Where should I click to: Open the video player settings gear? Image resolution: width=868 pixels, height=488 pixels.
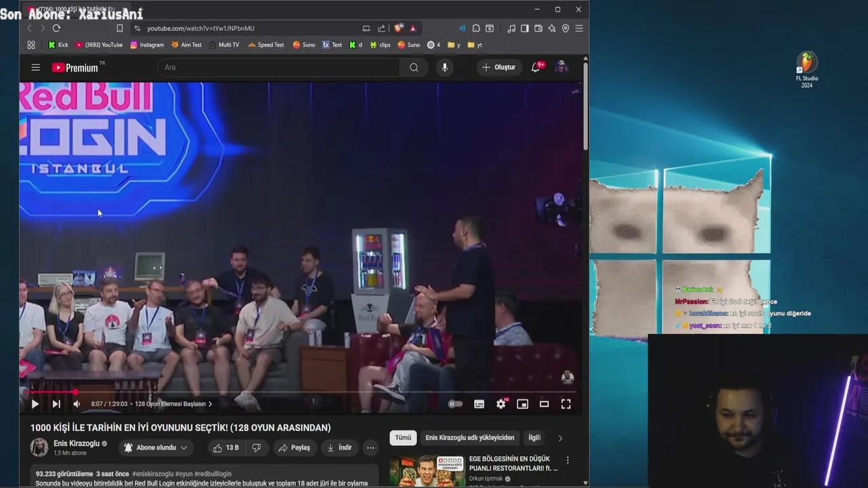point(501,404)
